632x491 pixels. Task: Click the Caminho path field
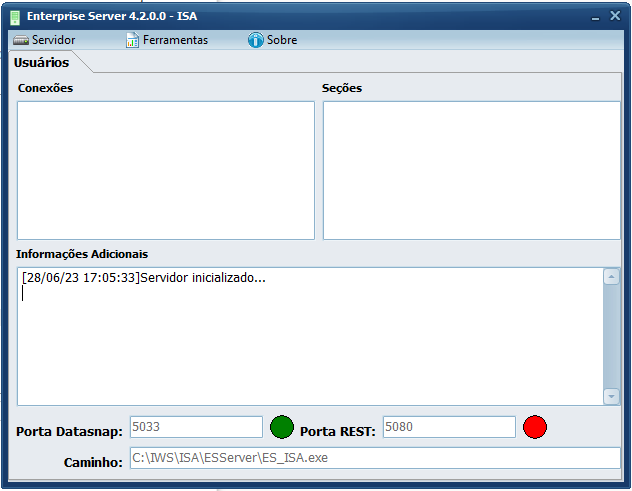(374, 458)
